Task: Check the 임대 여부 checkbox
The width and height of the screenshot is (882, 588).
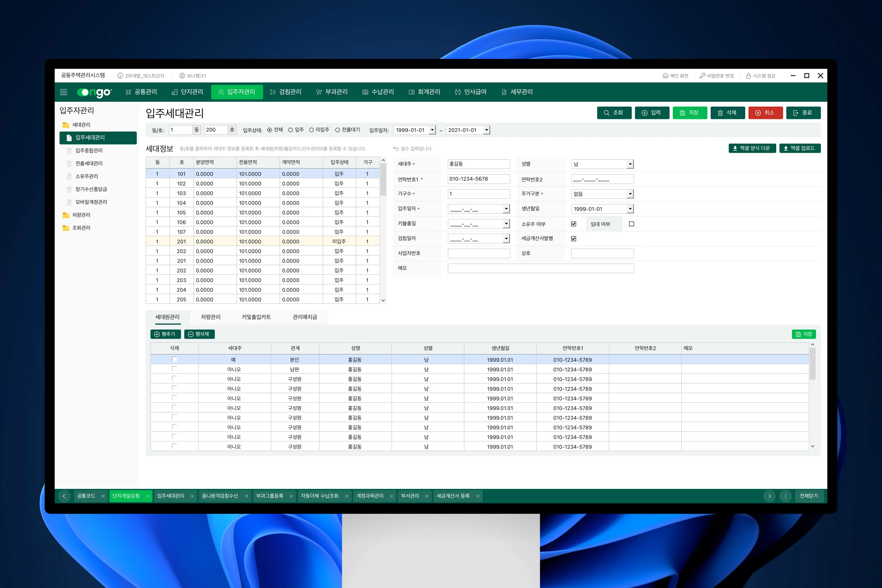Action: (632, 224)
